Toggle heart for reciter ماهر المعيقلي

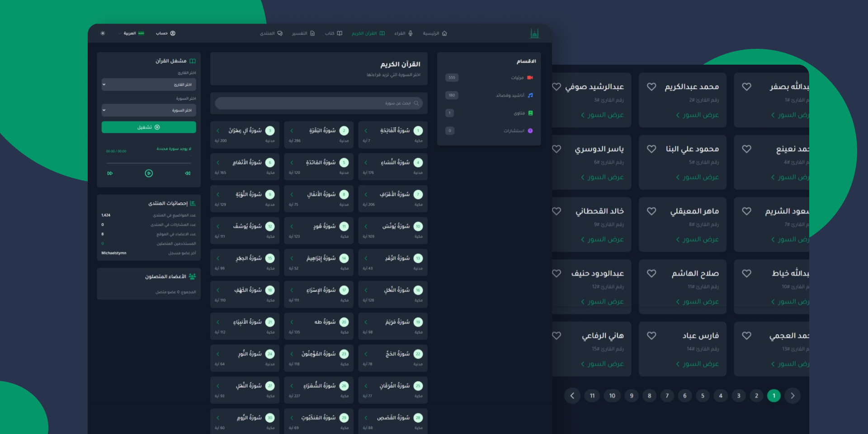click(651, 211)
